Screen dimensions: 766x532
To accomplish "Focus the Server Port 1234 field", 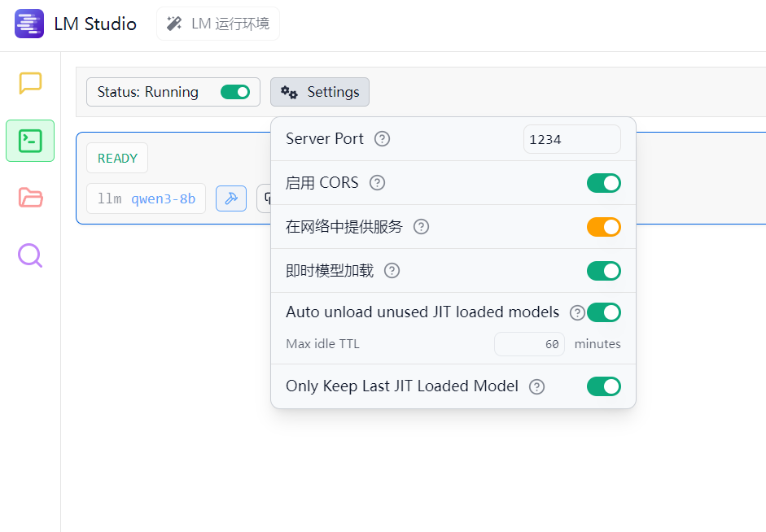I will click(572, 139).
